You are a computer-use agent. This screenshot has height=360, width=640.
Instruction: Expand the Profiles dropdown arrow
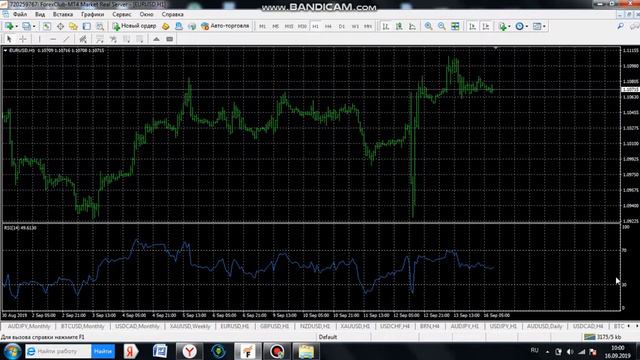[34, 27]
